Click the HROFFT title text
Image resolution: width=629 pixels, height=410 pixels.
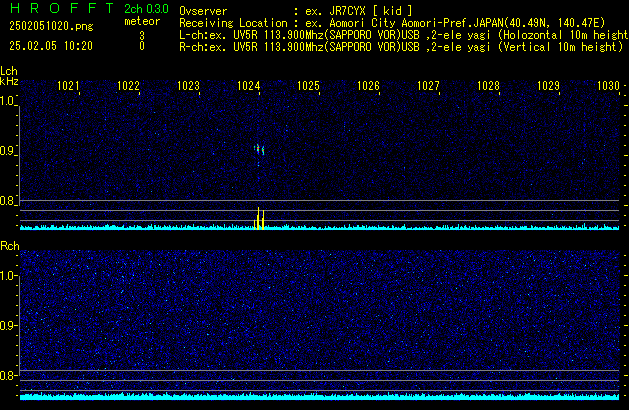(x=61, y=8)
